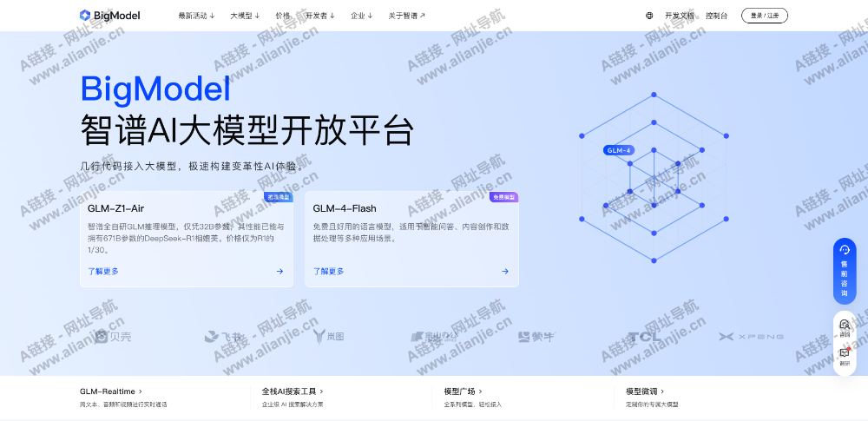This screenshot has height=421, width=868.
Task: Expand the 大模型 dropdown menu
Action: pyautogui.click(x=245, y=16)
